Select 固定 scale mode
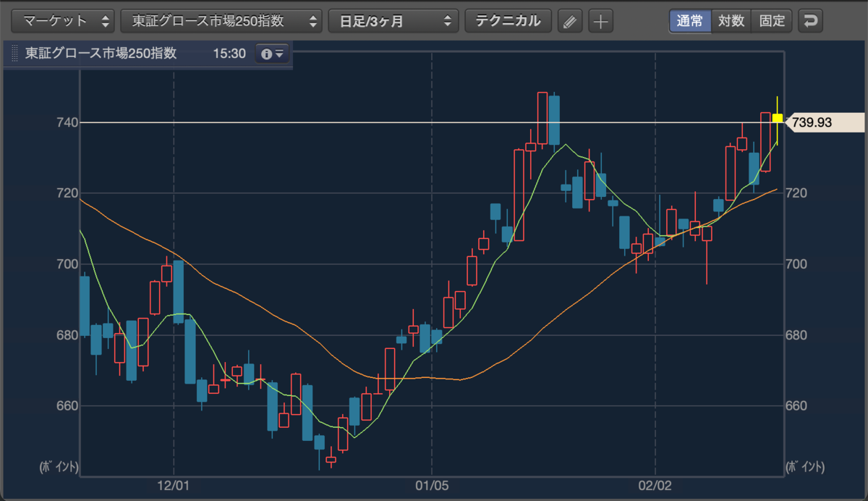 [x=772, y=20]
